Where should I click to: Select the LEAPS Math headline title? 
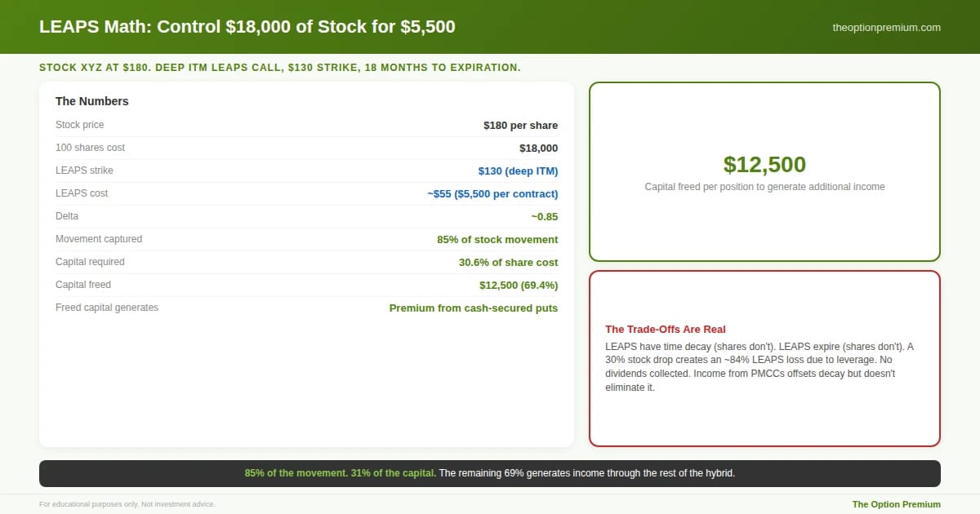click(247, 27)
